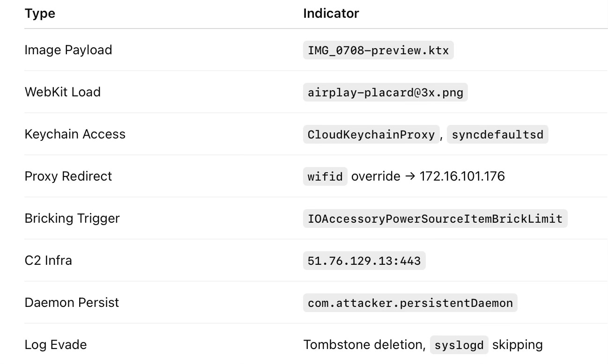Click the IMG_0708-preview.ktx code tag

pos(378,50)
